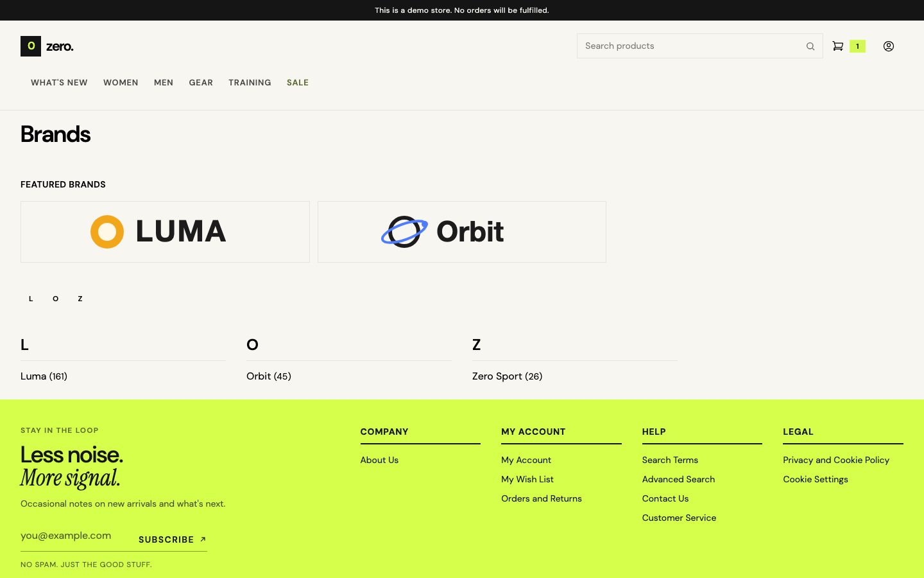Open the GEAR menu
924x578 pixels.
click(201, 83)
